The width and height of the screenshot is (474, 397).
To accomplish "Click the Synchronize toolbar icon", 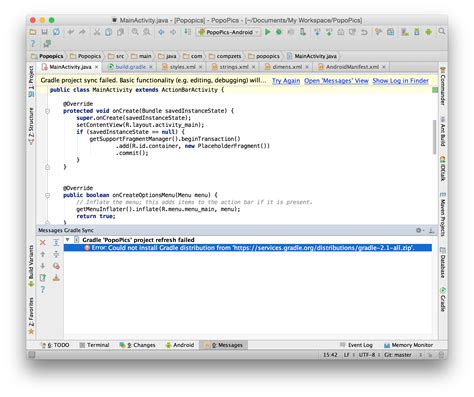I will coord(56,32).
